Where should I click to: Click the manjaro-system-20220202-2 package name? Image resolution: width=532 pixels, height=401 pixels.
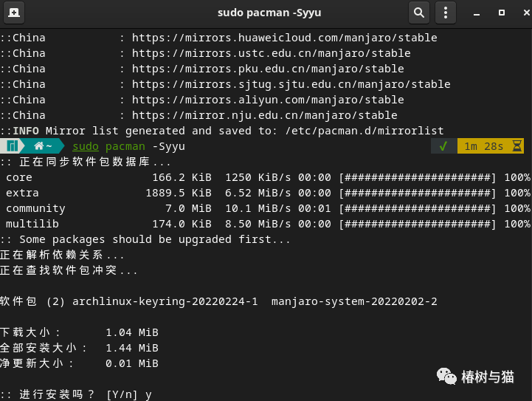click(x=354, y=301)
